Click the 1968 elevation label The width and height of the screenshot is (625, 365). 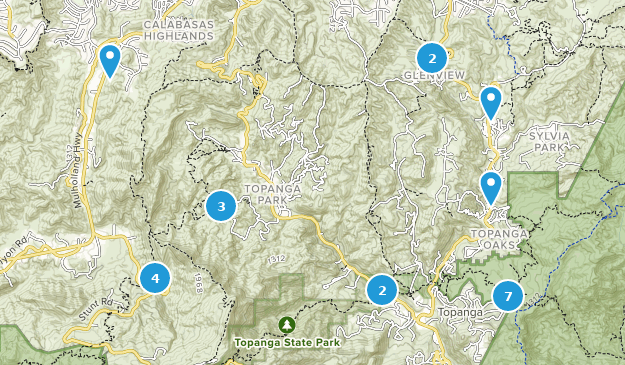(199, 283)
